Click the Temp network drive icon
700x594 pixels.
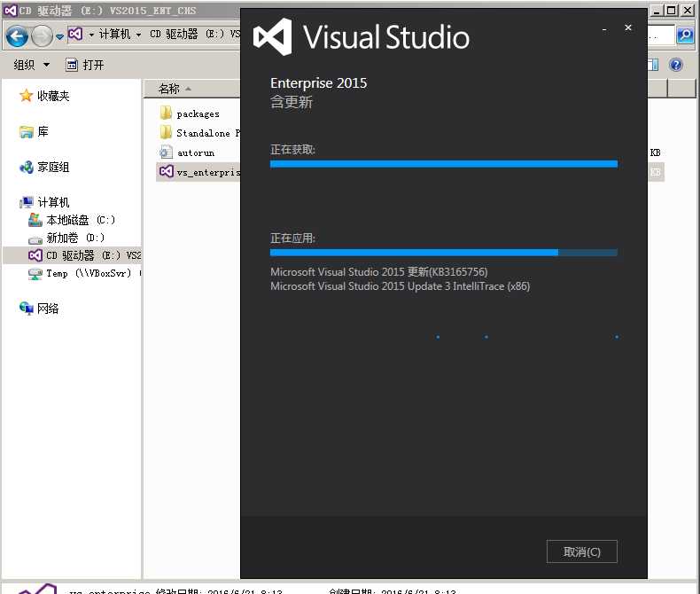[x=35, y=273]
